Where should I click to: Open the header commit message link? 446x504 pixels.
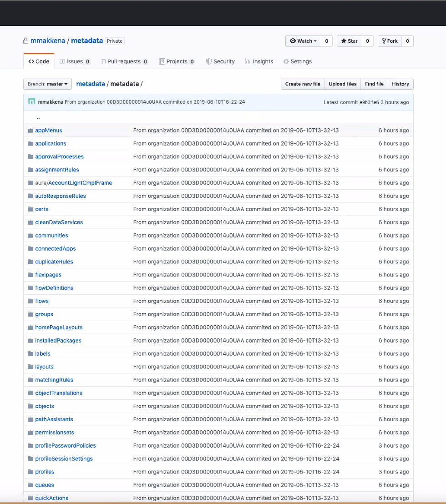[x=155, y=102]
